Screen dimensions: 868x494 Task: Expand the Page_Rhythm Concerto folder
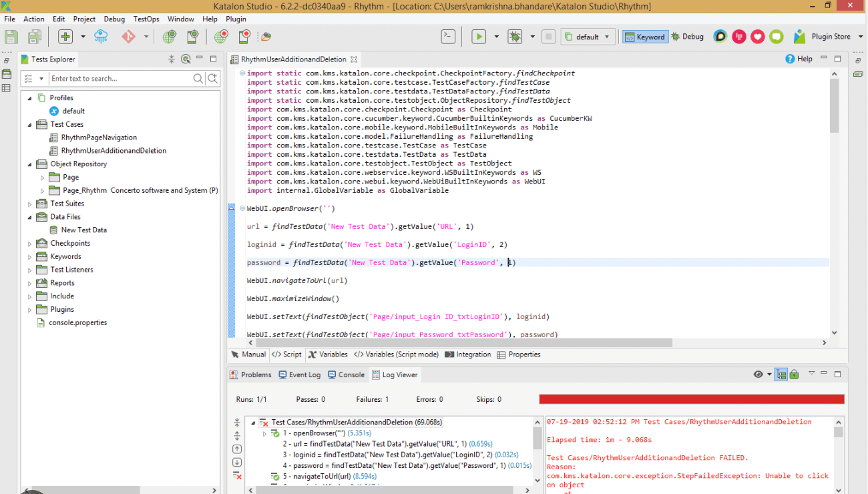pyautogui.click(x=42, y=190)
